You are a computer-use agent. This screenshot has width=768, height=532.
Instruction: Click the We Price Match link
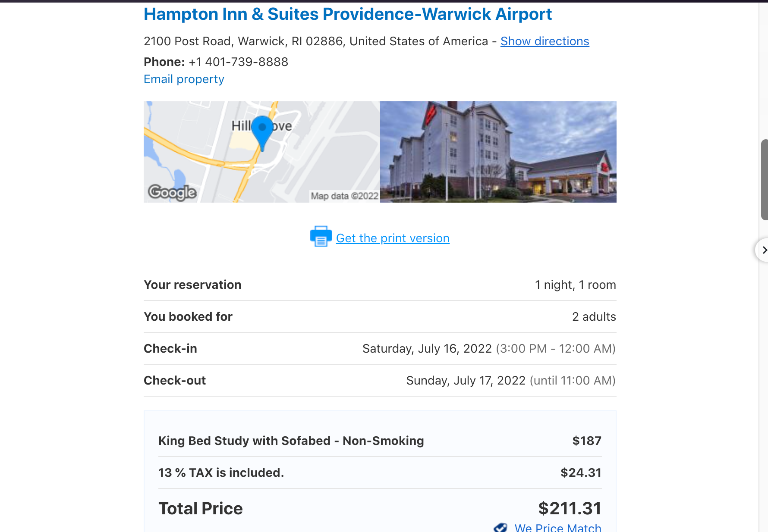(x=557, y=528)
